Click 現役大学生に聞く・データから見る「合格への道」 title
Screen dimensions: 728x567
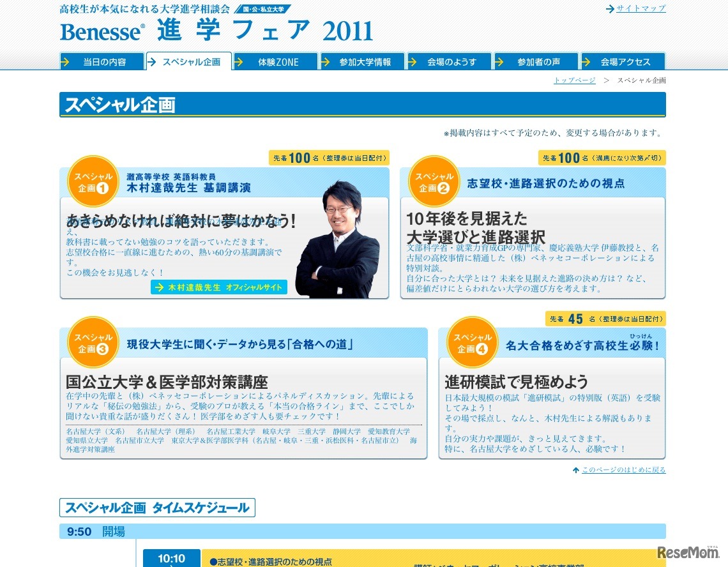pos(240,344)
